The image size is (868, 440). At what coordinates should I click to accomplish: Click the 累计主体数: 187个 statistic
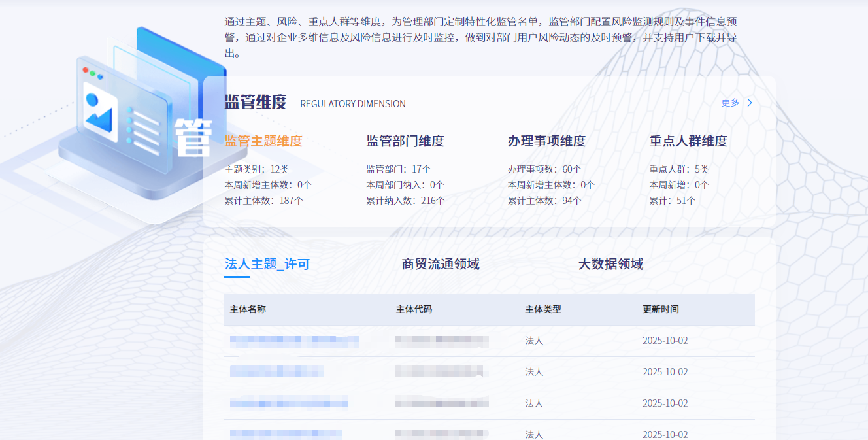(x=264, y=201)
